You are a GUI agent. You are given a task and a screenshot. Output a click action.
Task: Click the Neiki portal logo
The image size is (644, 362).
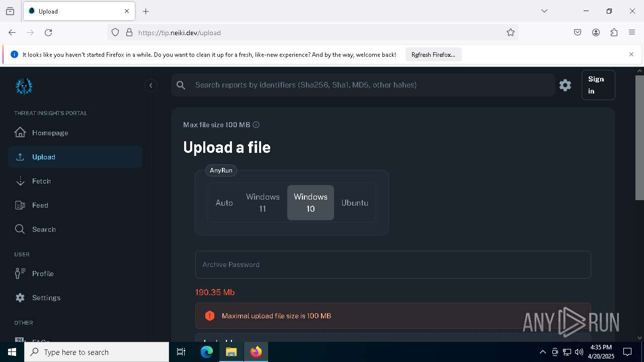coord(24,86)
